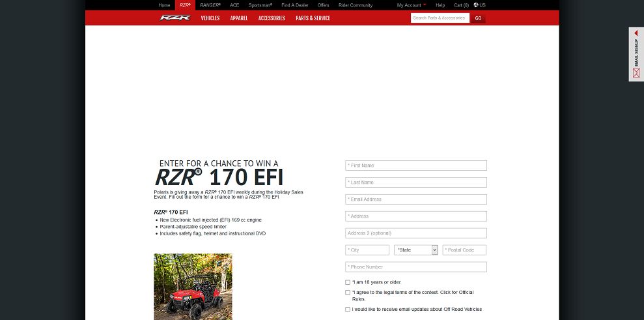Viewport: 644px width, 320px height.
Task: Check the 'I am 18 years or older' box
Action: [x=348, y=282]
